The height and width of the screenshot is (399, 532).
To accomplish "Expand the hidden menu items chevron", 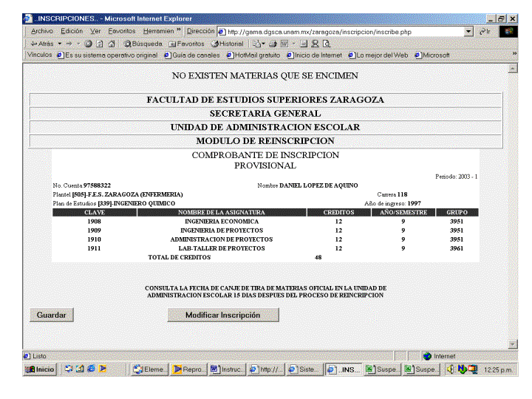I will pyautogui.click(x=178, y=32).
